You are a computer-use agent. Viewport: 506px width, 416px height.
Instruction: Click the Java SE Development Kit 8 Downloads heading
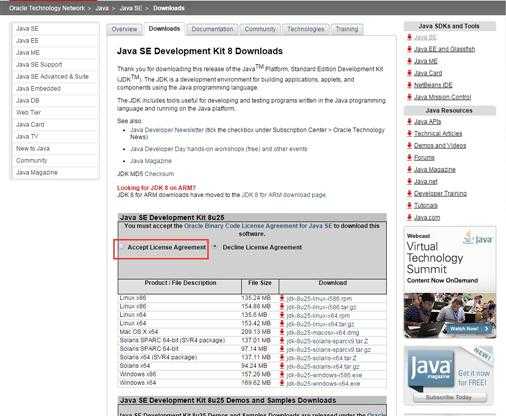click(x=200, y=51)
